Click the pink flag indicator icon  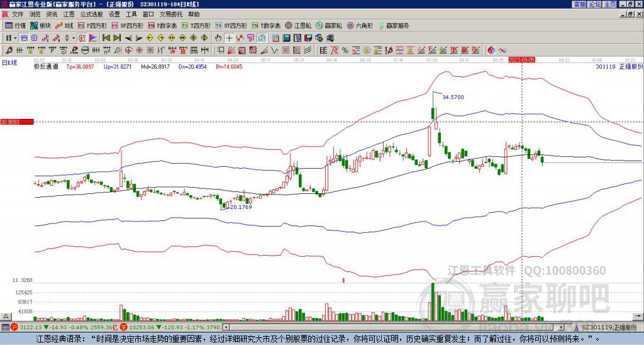click(93, 38)
